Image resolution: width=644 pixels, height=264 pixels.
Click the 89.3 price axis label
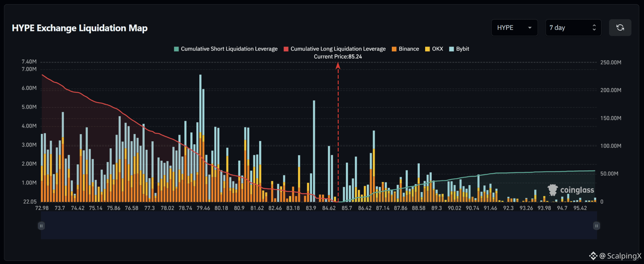pyautogui.click(x=436, y=208)
